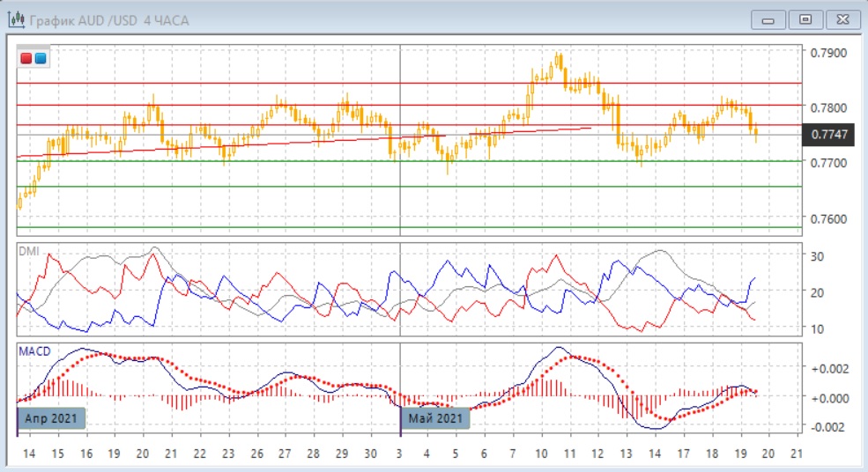
Task: Click the 0.7900 price axis label
Action: tap(828, 53)
